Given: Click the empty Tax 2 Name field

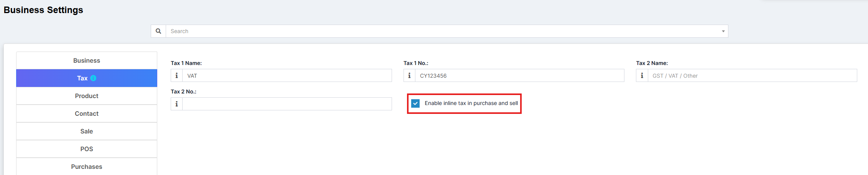Looking at the screenshot, I should 752,76.
